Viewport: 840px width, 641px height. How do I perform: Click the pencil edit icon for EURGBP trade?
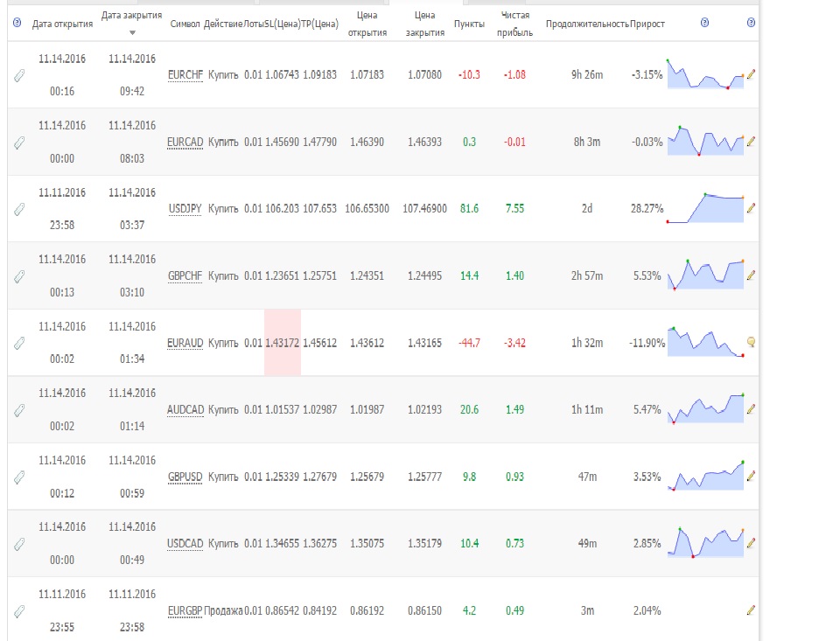coord(751,610)
